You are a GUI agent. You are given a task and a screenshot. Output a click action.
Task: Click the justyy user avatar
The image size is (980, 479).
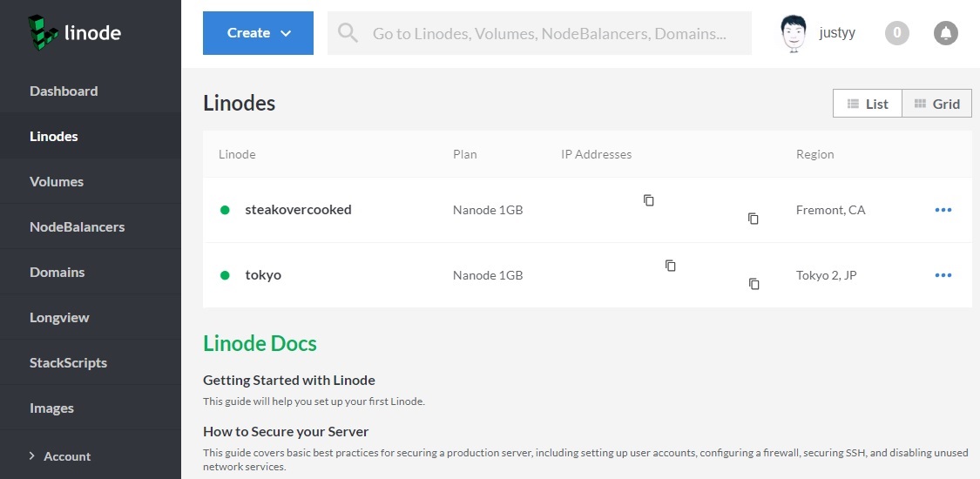(x=794, y=33)
